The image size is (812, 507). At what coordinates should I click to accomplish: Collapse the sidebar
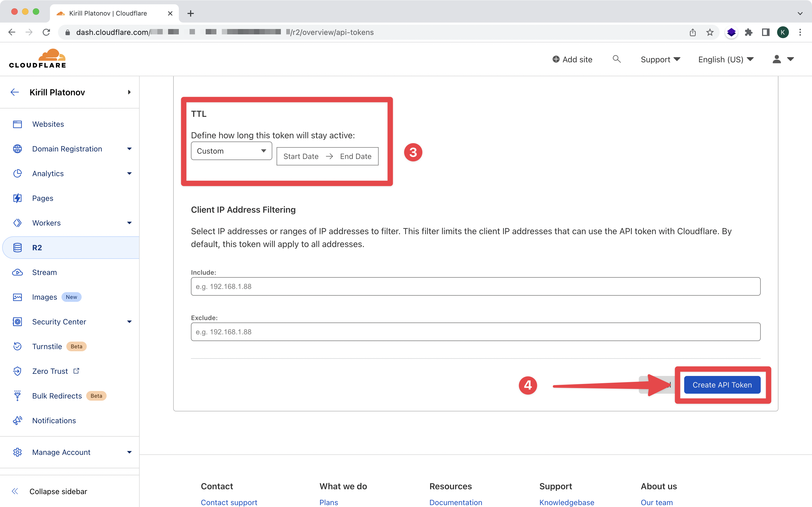49,491
